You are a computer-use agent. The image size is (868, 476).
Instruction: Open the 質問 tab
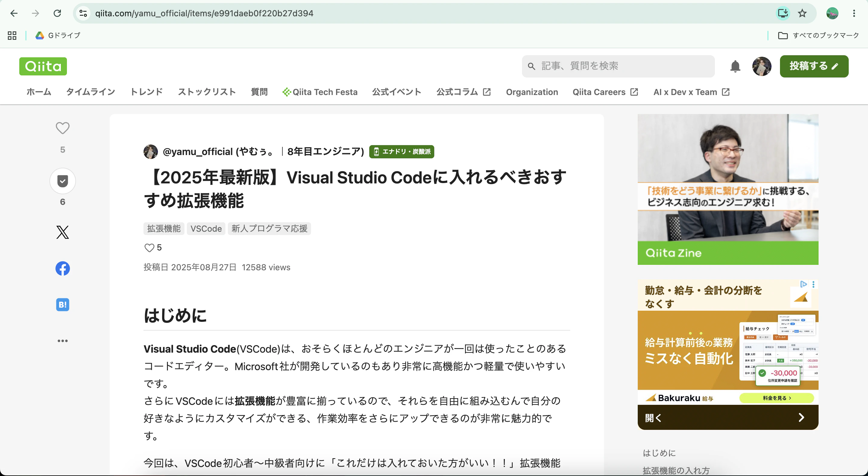259,92
